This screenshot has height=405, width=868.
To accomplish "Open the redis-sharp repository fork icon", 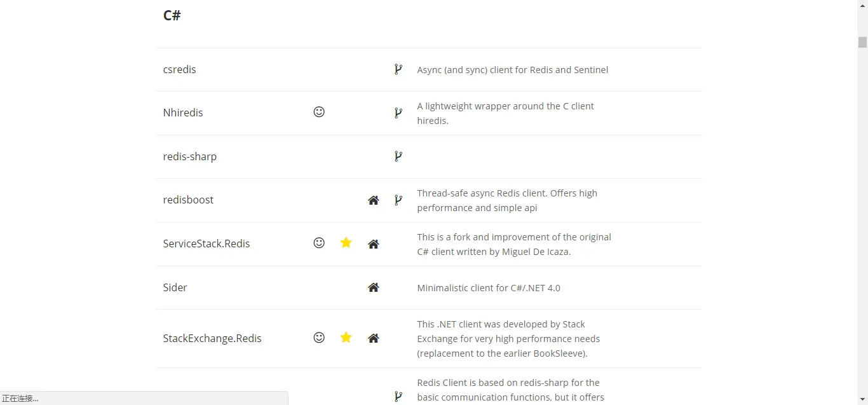I will tap(398, 156).
